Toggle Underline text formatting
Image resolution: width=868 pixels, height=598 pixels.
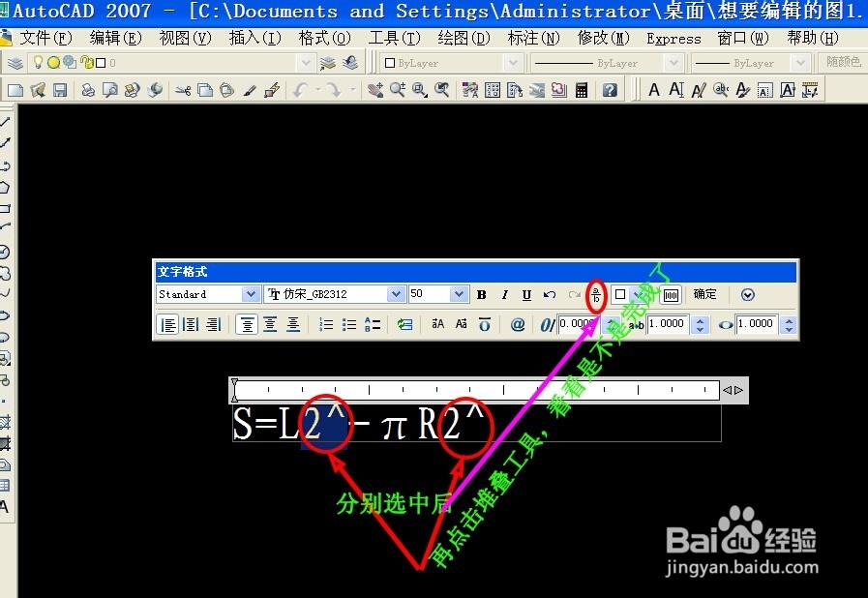526,295
